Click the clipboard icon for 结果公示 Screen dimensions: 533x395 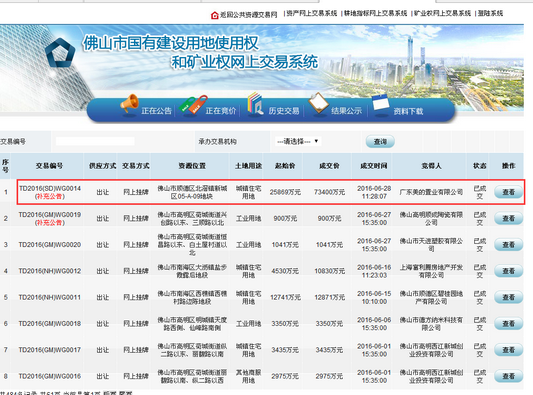pos(318,103)
